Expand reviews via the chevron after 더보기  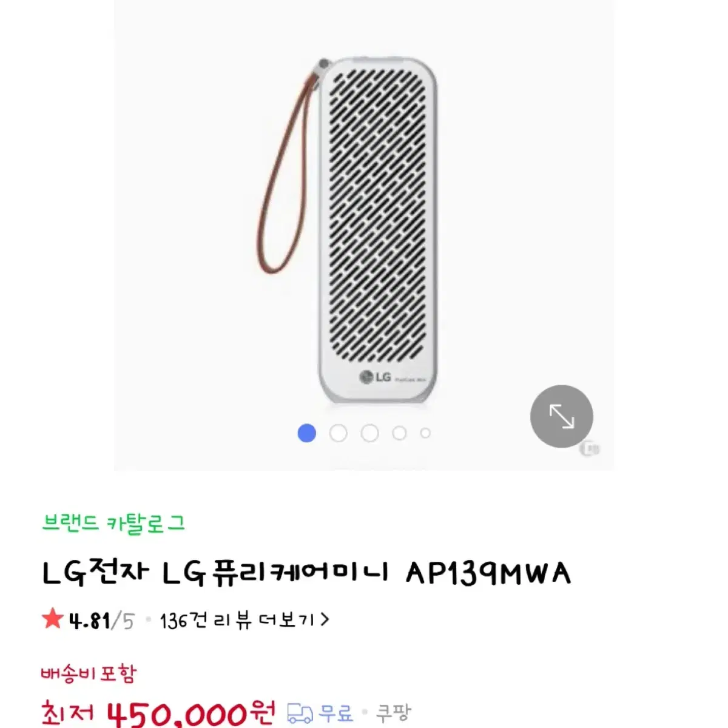tap(325, 620)
